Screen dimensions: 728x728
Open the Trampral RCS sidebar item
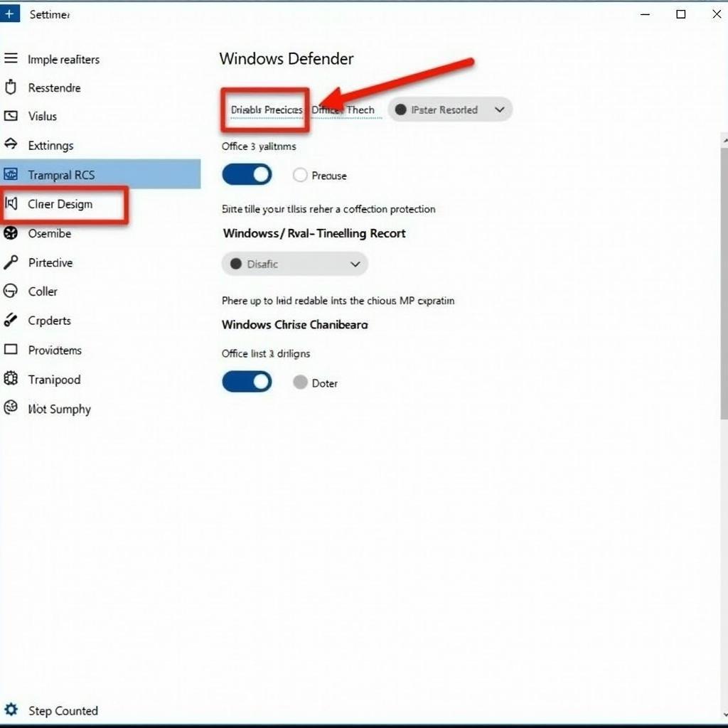(61, 175)
